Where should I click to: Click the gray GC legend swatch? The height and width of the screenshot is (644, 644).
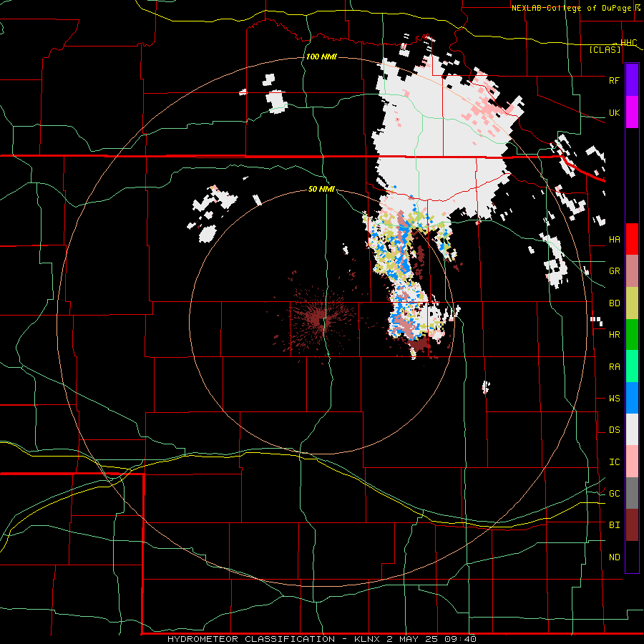[632, 493]
